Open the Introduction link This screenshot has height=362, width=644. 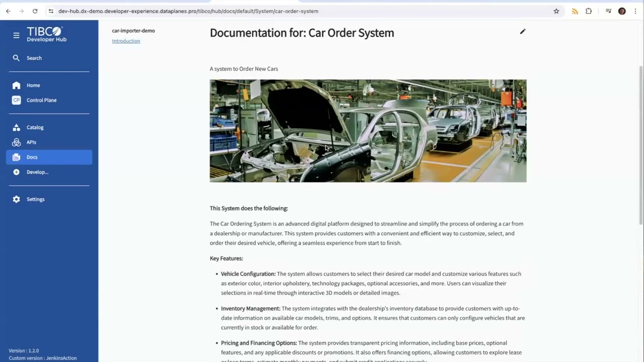pyautogui.click(x=126, y=41)
